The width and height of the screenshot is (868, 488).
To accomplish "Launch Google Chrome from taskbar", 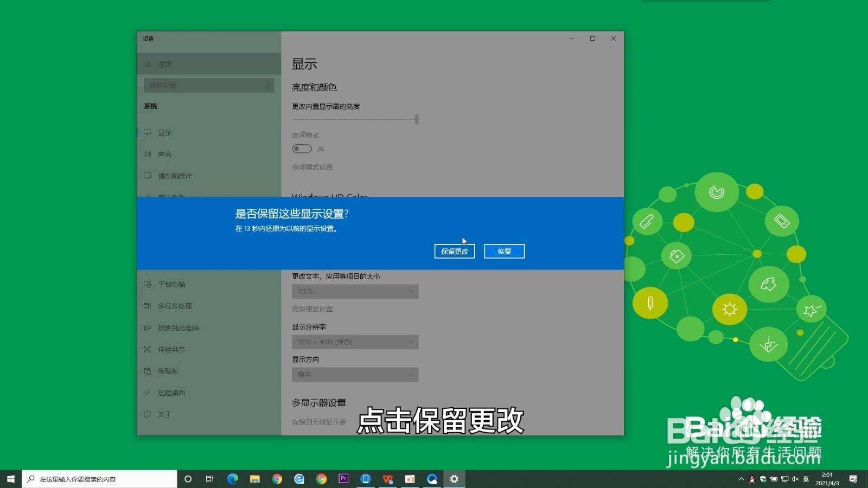I will (277, 479).
